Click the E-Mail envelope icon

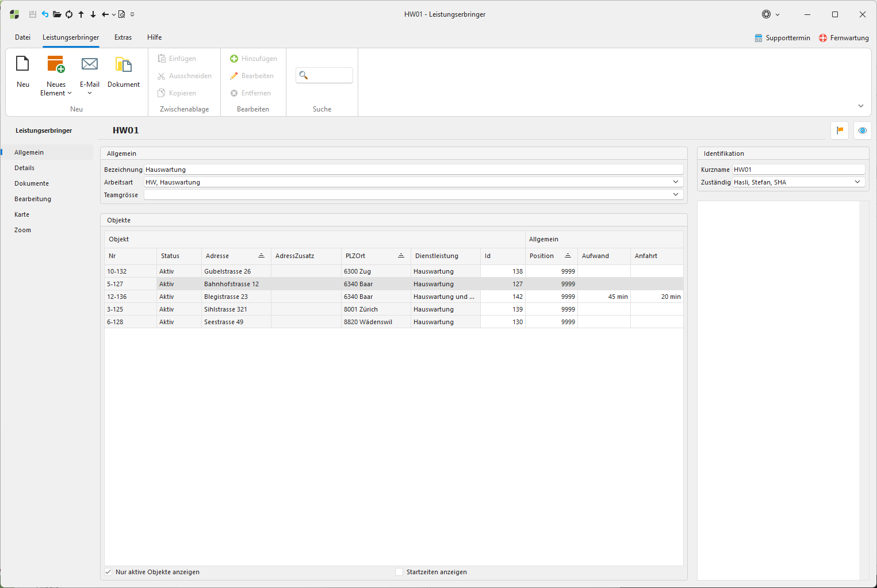[x=90, y=64]
